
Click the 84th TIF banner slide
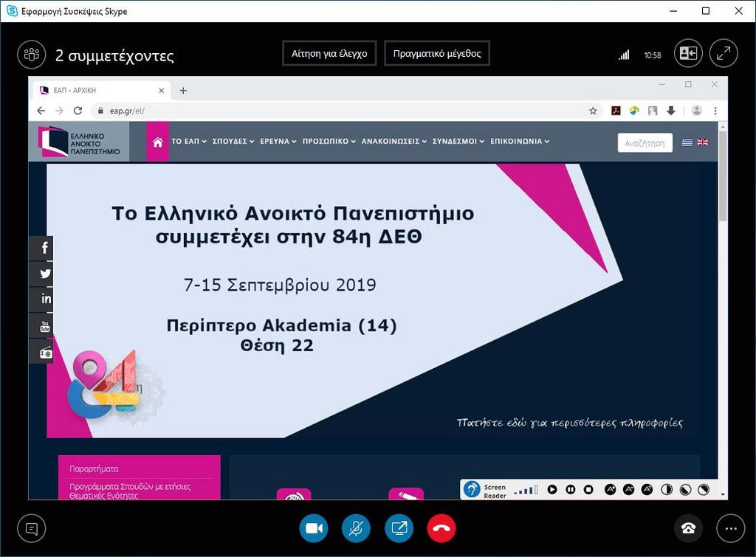click(x=373, y=301)
